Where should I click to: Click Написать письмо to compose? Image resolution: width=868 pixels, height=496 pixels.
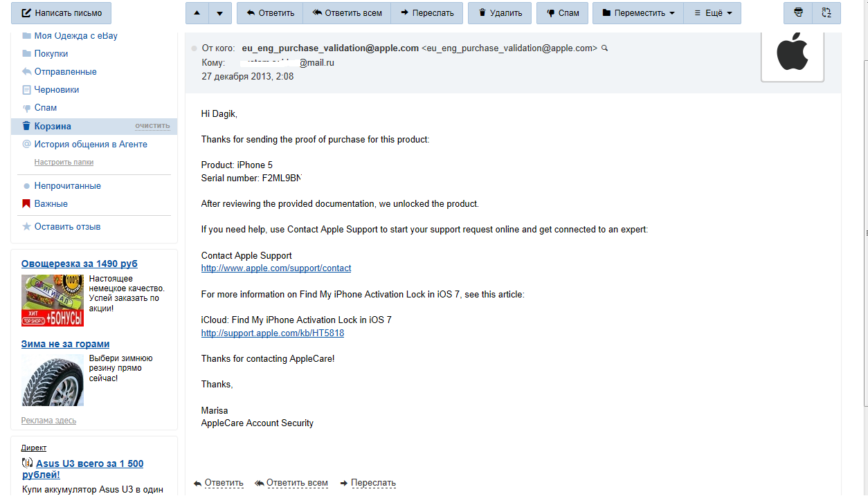[x=61, y=13]
